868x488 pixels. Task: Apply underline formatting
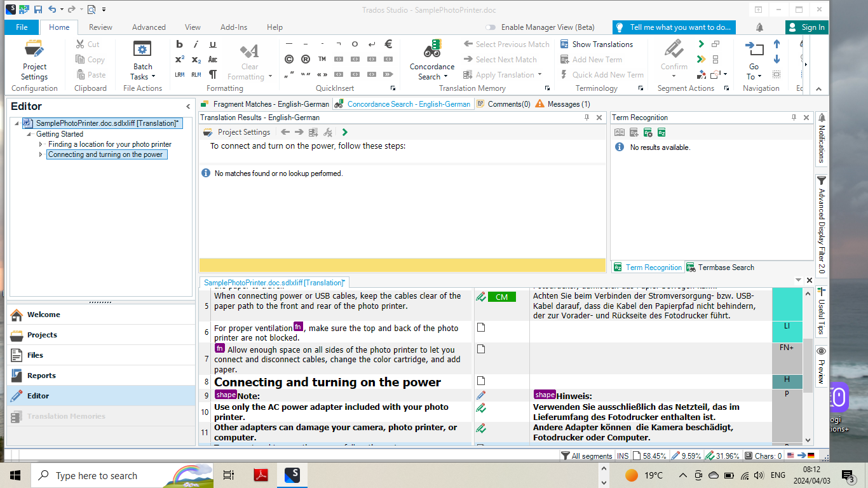(213, 44)
